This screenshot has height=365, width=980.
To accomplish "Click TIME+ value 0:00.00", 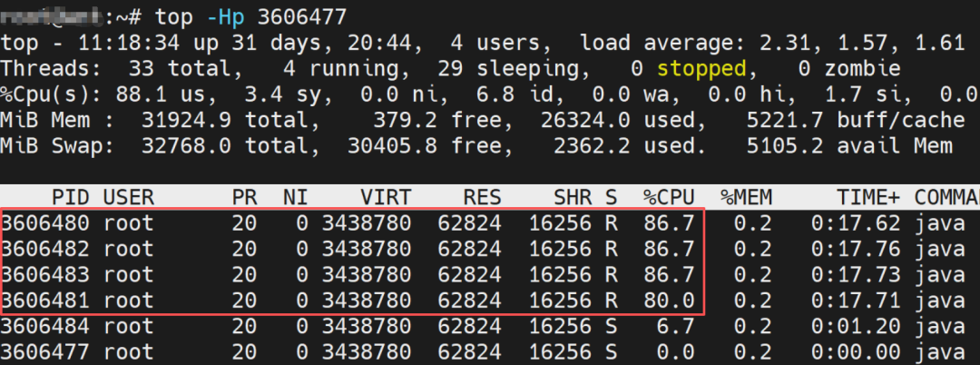I will click(x=856, y=352).
